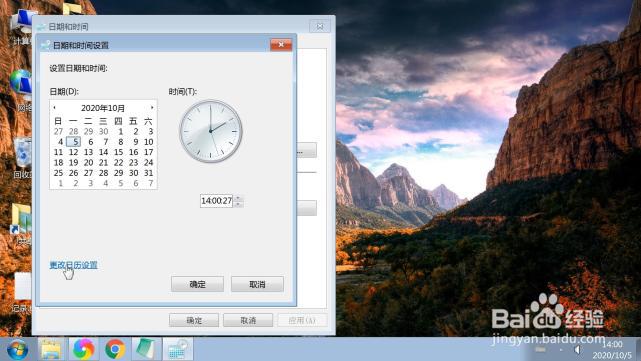Click the time field showing 14:00:27
The height and width of the screenshot is (361, 641).
pyautogui.click(x=216, y=201)
